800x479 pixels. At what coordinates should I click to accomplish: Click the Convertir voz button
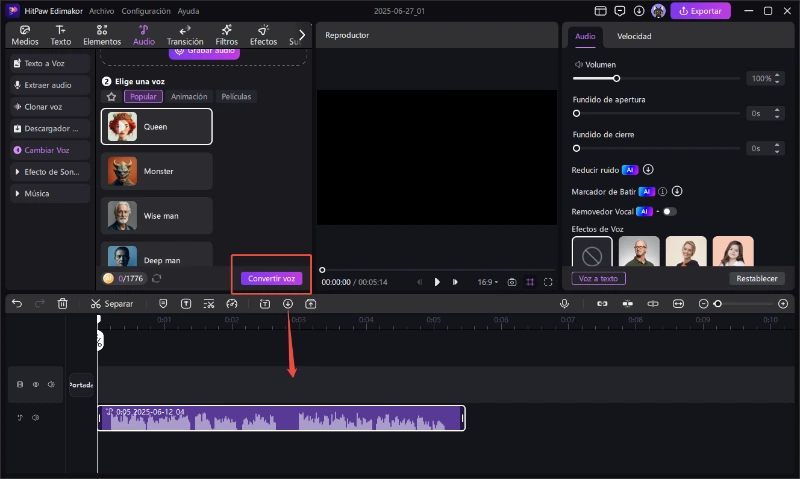click(272, 278)
